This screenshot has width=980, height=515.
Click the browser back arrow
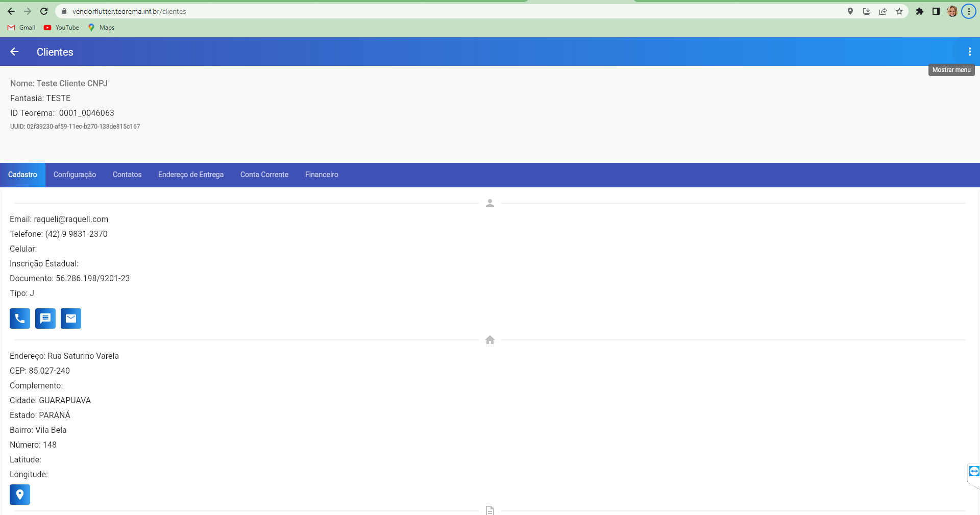tap(11, 11)
